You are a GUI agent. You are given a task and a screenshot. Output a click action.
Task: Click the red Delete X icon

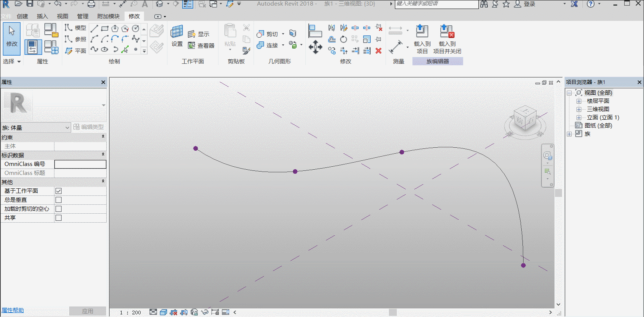[x=378, y=51]
